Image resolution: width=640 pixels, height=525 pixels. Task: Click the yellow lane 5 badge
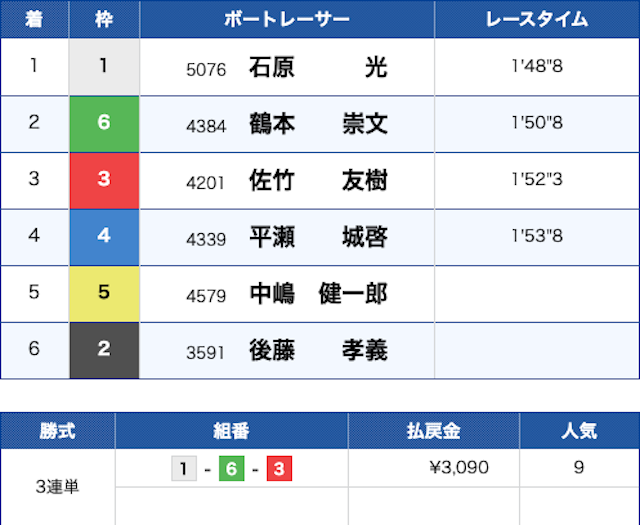click(x=104, y=294)
